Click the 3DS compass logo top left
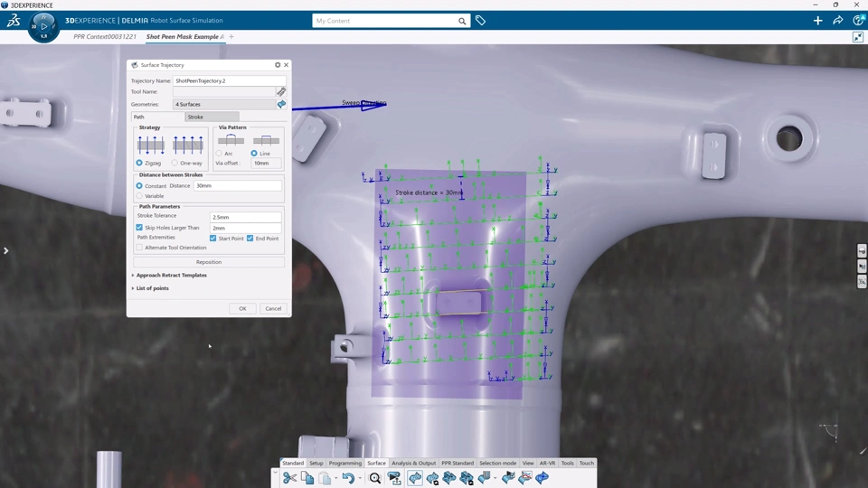 click(14, 21)
